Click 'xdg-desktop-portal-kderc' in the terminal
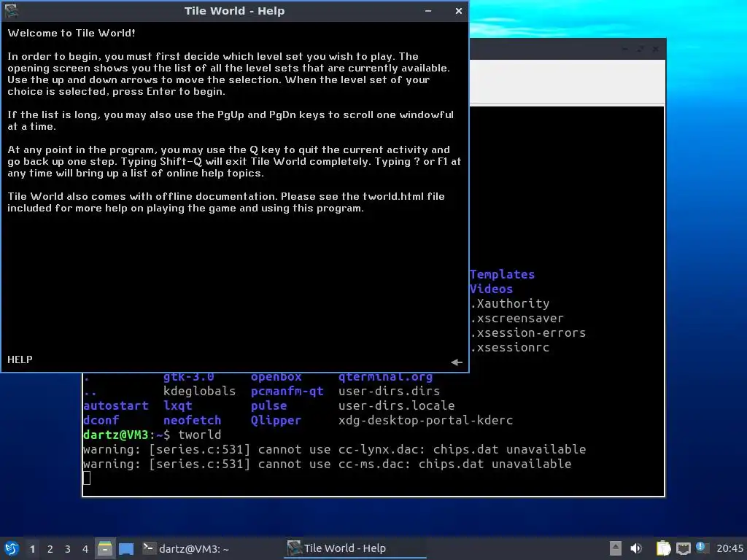The height and width of the screenshot is (560, 747). (x=425, y=421)
